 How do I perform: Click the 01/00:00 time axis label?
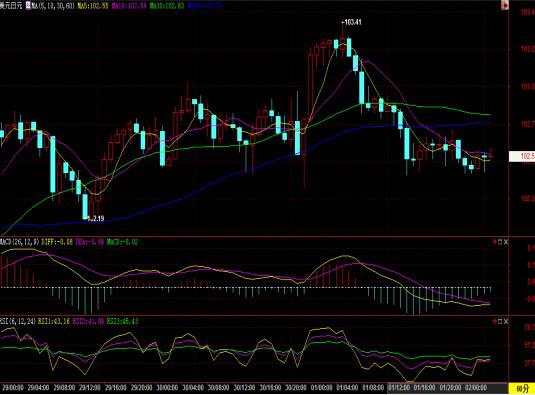point(322,388)
